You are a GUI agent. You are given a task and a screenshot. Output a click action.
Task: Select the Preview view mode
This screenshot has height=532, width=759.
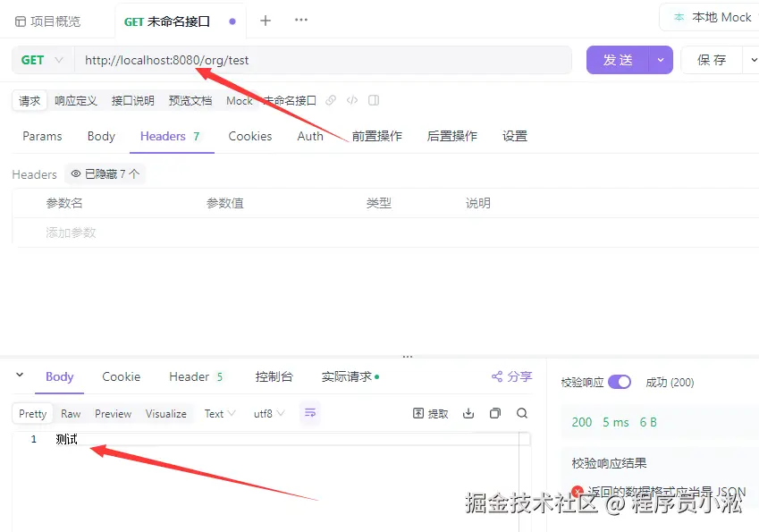[114, 414]
